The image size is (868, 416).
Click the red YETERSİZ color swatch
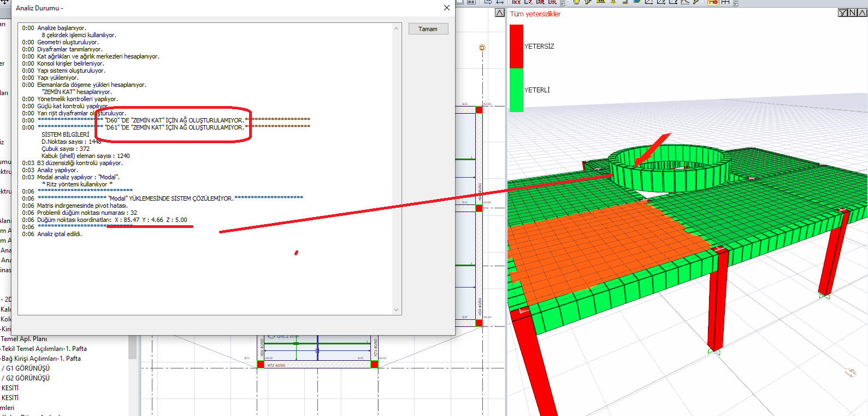[x=516, y=46]
